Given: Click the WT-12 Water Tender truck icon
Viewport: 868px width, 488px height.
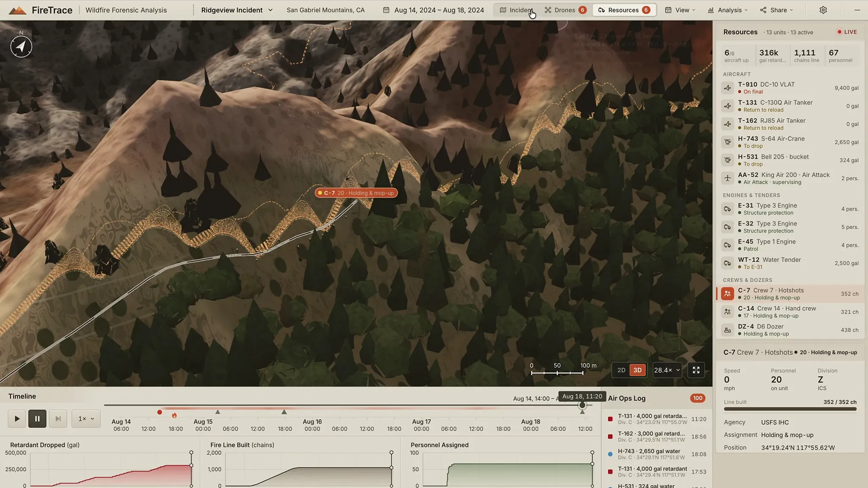Looking at the screenshot, I should [x=728, y=263].
